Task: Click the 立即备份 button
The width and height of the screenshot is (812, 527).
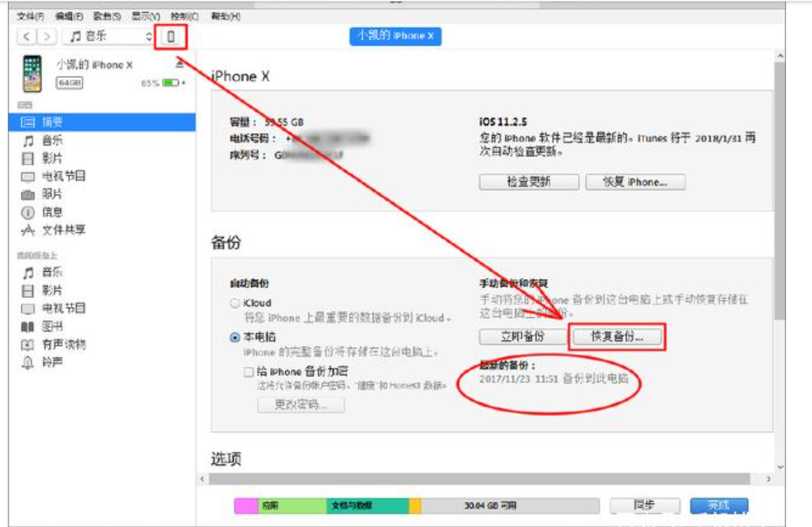Action: [523, 337]
